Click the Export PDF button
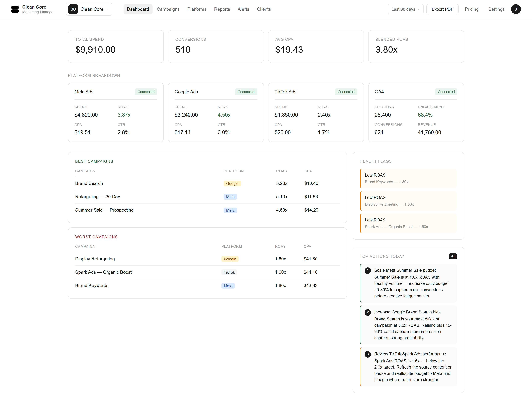Viewport: 532px width, 404px height. [x=442, y=9]
